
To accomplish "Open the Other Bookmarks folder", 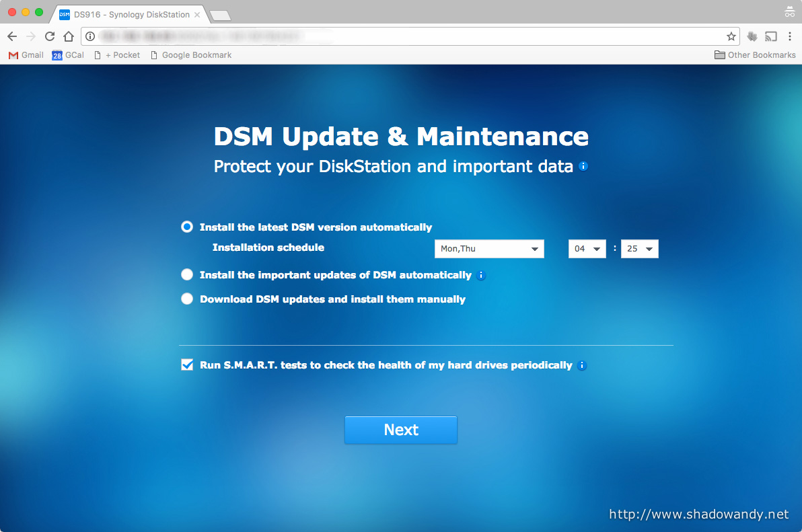I will pyautogui.click(x=755, y=55).
